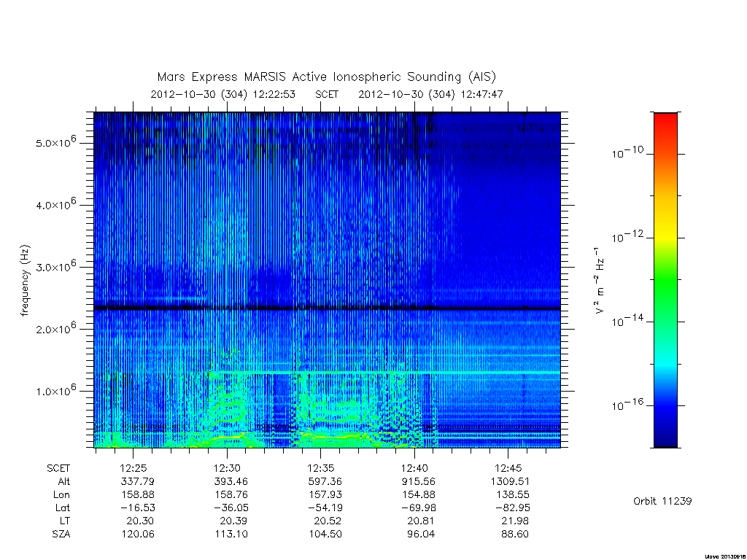747x560 pixels.
Task: Click altitude value 597.36
Action: pyautogui.click(x=325, y=481)
